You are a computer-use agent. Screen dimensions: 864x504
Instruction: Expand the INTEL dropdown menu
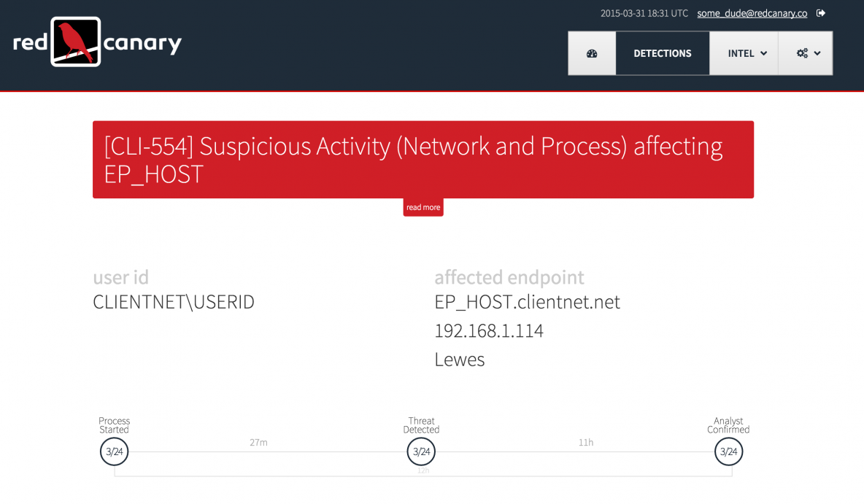[x=747, y=53]
